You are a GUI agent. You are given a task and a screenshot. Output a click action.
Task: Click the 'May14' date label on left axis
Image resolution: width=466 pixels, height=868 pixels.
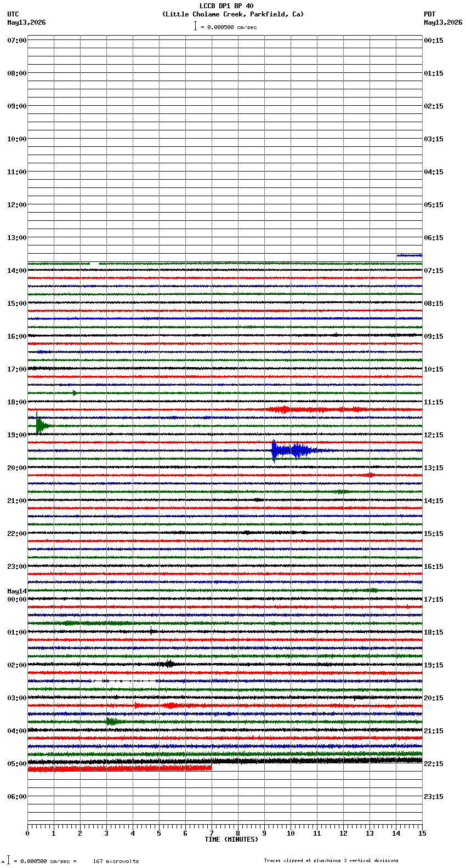(17, 591)
